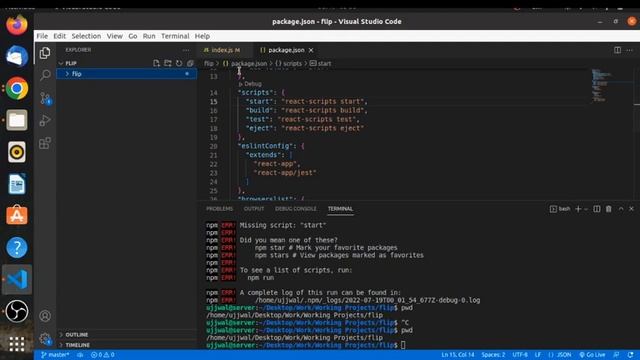Open the Terminal menu

point(175,36)
